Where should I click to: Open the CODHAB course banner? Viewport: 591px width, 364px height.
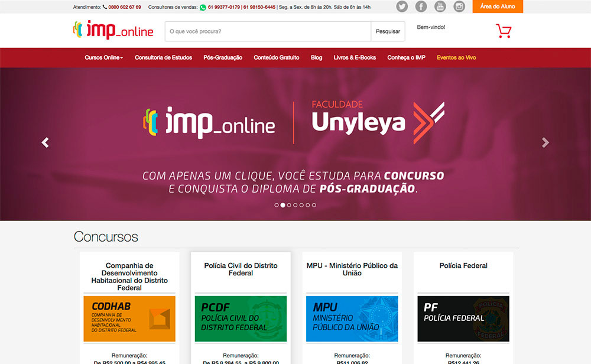[x=129, y=319]
